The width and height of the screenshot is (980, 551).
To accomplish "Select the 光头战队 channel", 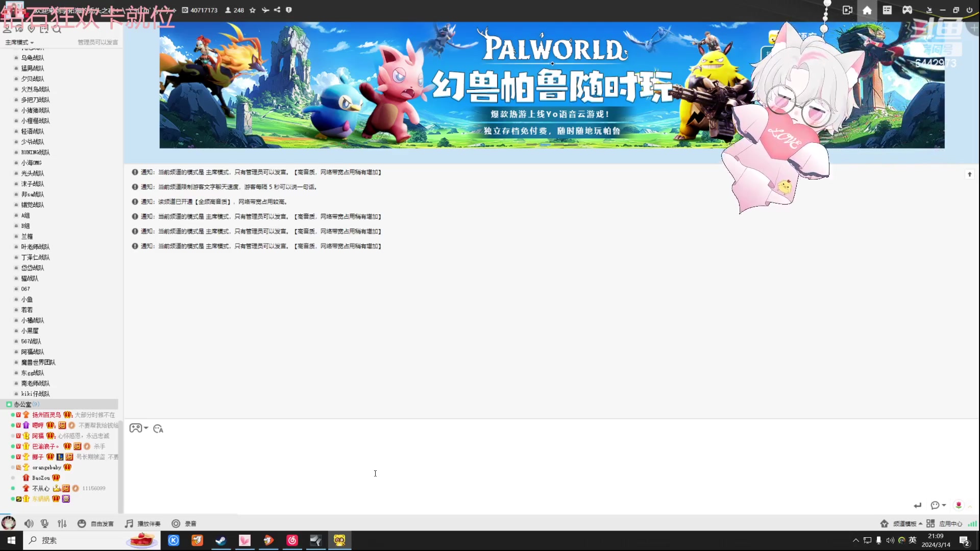I will click(33, 173).
